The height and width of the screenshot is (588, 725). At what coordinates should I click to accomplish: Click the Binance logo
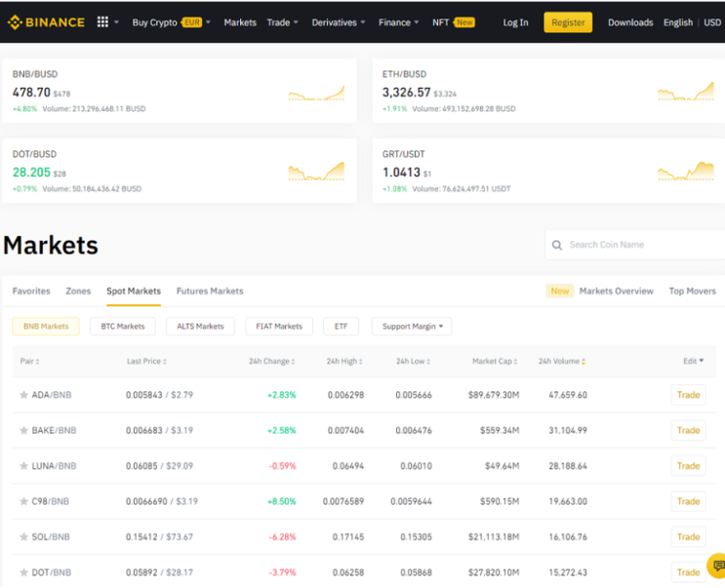[46, 22]
